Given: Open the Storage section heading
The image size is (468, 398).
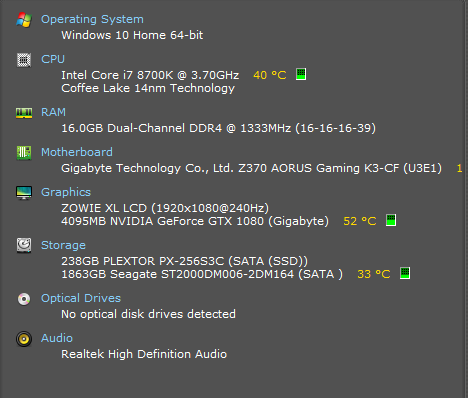Looking at the screenshot, I should 63,245.
